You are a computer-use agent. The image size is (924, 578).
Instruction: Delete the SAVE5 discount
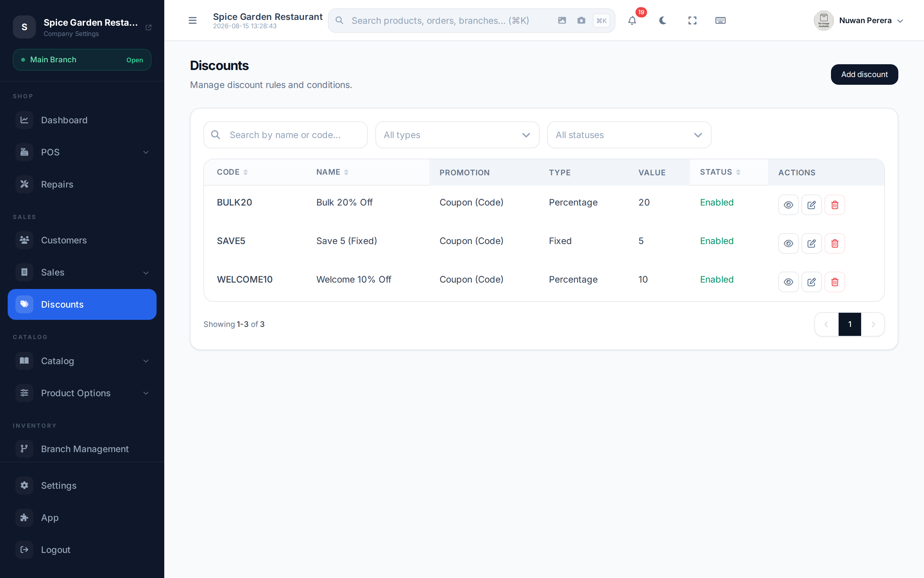tap(835, 243)
